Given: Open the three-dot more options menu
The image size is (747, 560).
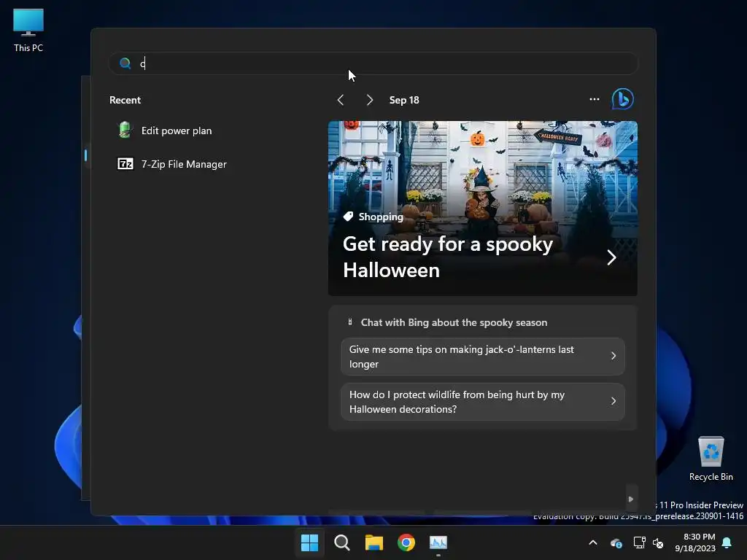Looking at the screenshot, I should click(594, 99).
